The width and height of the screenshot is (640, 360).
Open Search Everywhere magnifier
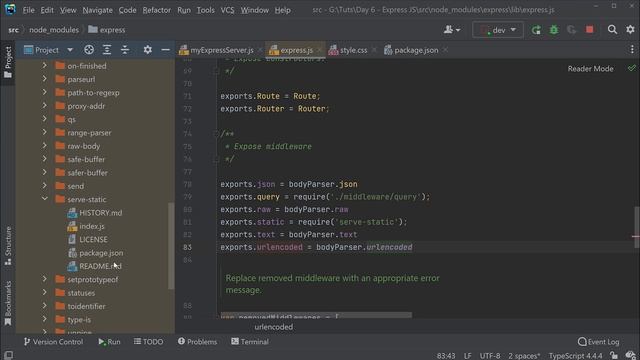(x=612, y=29)
